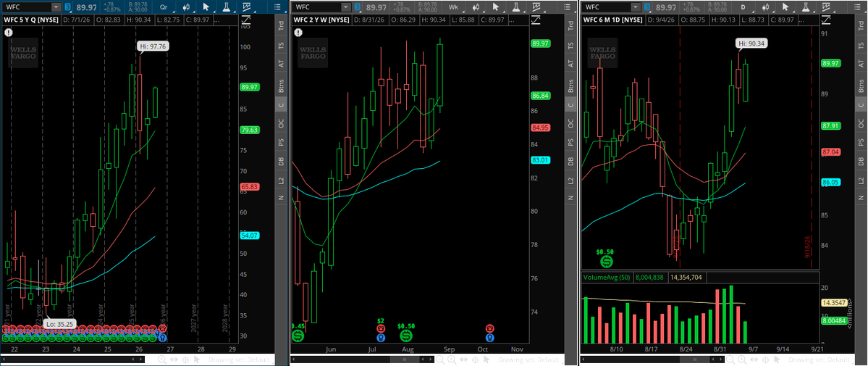The height and width of the screenshot is (366, 868).
Task: Click blue symbol link icon in weekly chart
Action: click(358, 7)
